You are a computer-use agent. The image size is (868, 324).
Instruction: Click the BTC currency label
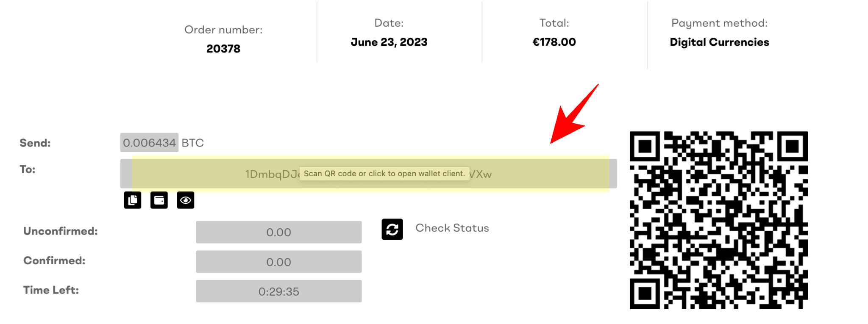[x=193, y=143]
